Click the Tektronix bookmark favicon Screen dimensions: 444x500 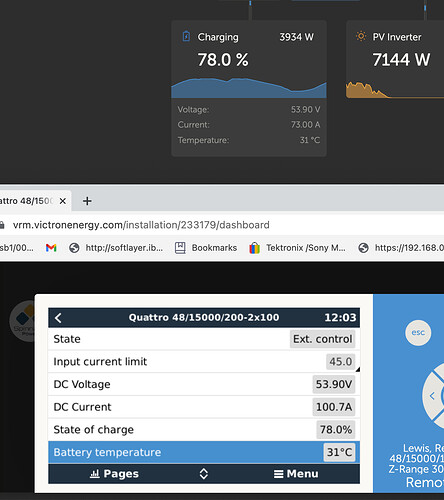coord(254,248)
